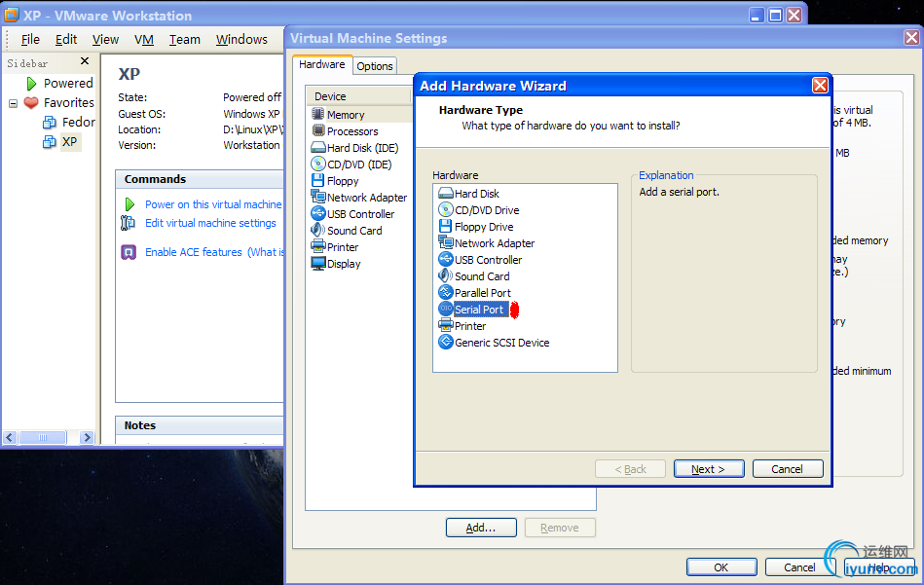Image resolution: width=924 pixels, height=585 pixels.
Task: Select Parallel Port icon in wizard list
Action: tap(446, 292)
